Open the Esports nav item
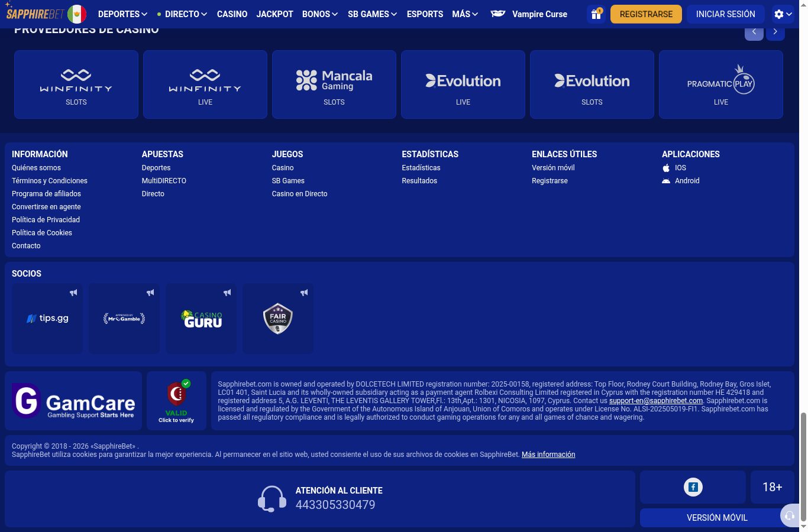This screenshot has height=532, width=808. pos(425,14)
